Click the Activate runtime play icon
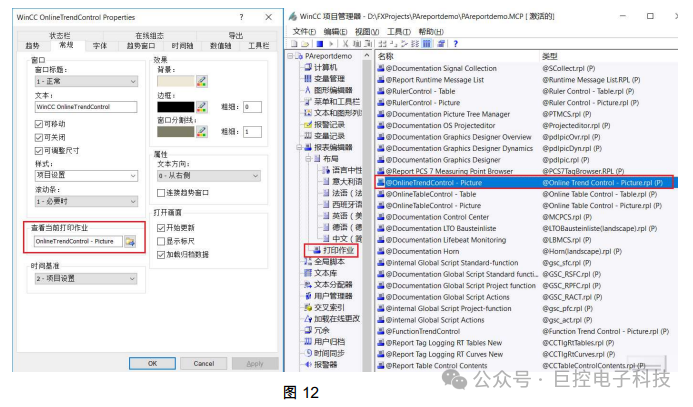Image resolution: width=693 pixels, height=407 pixels. click(x=331, y=44)
